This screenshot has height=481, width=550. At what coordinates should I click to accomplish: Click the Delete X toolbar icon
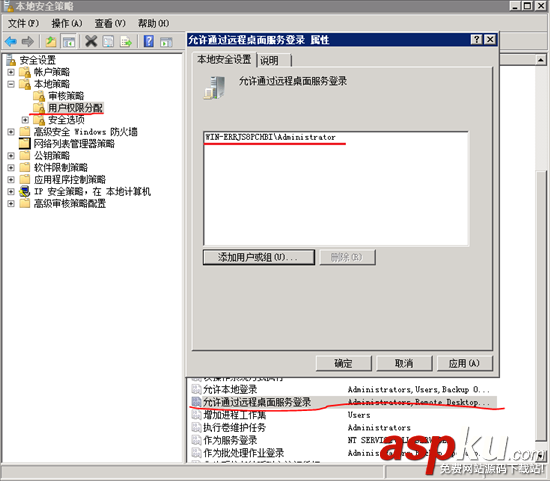pyautogui.click(x=91, y=41)
